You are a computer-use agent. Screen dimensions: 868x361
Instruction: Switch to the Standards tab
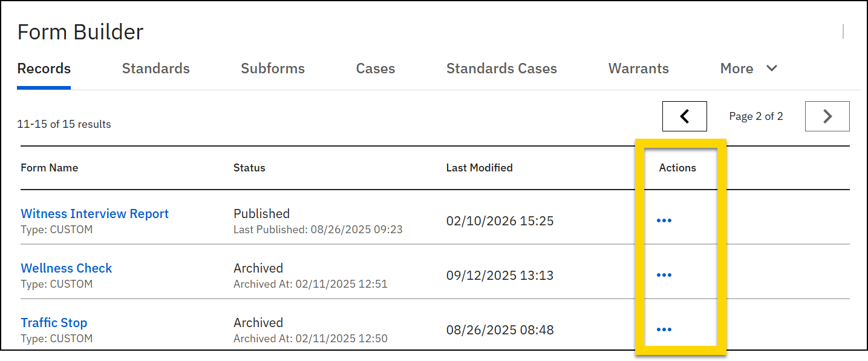155,68
